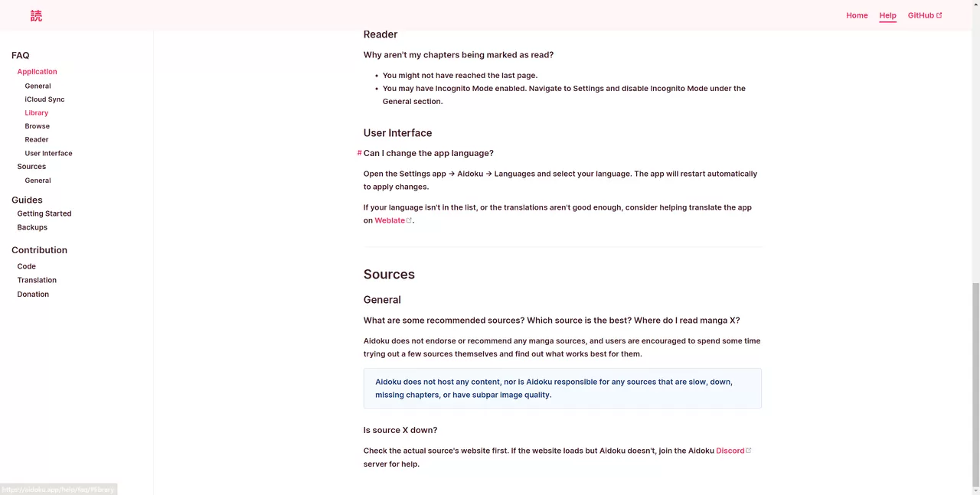Open the Getting Started guide
Screen dimensions: 980x495
click(44, 213)
